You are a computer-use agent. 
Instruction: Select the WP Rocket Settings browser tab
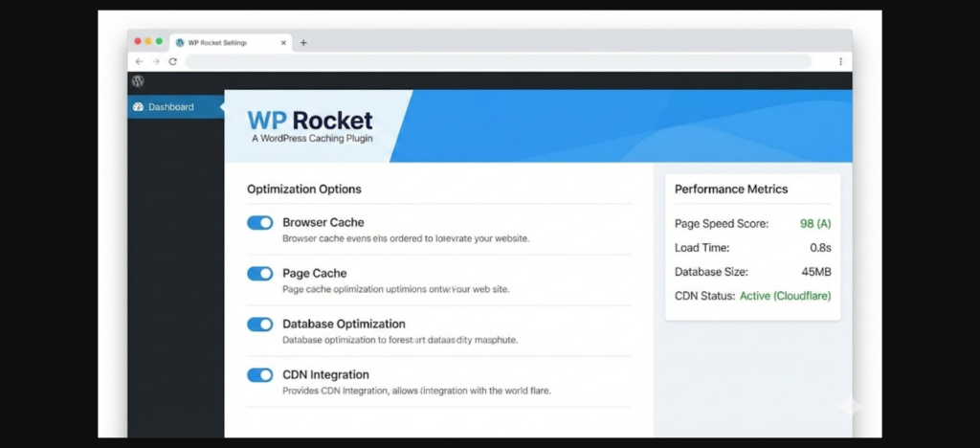coord(231,42)
